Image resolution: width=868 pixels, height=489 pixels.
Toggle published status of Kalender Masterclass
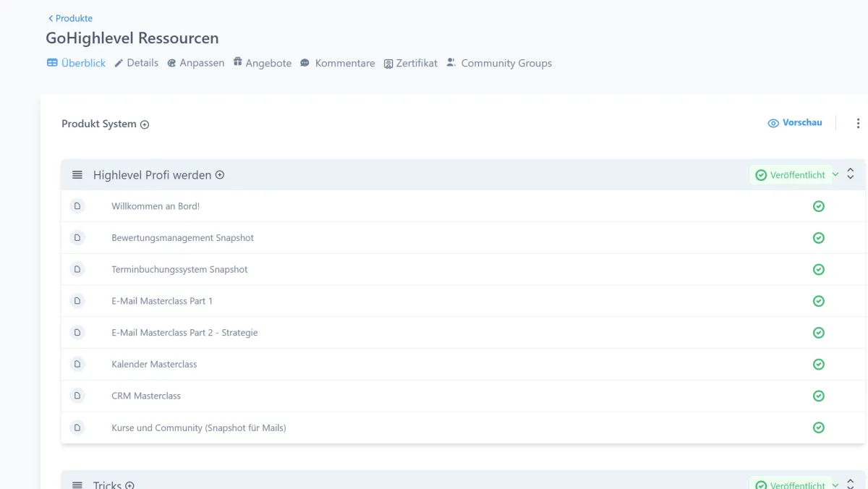[819, 364]
